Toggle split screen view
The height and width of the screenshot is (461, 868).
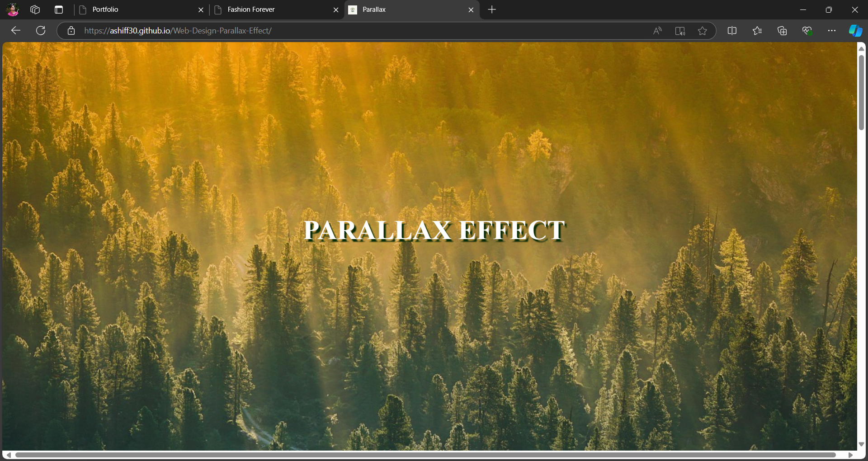[732, 31]
